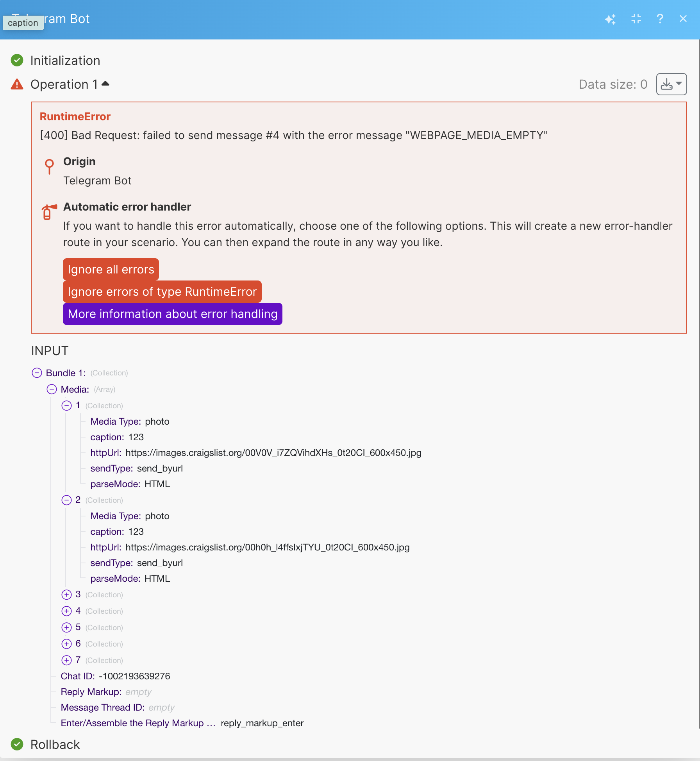Collapse media item 2 collection

66,500
